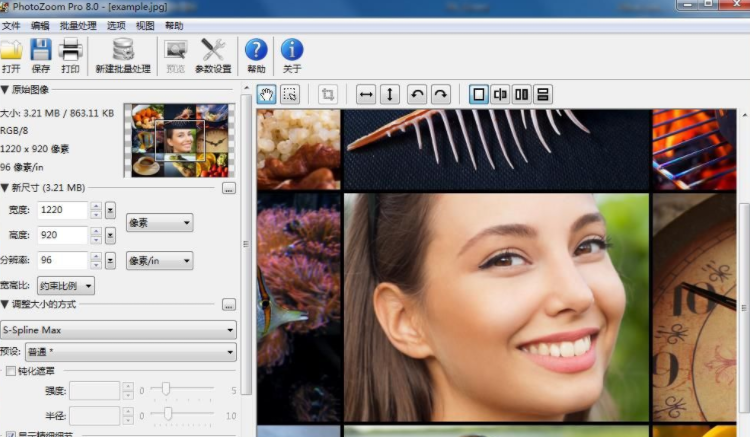Open Preferences (参数设置) tools icon
The image size is (750, 437).
(213, 50)
